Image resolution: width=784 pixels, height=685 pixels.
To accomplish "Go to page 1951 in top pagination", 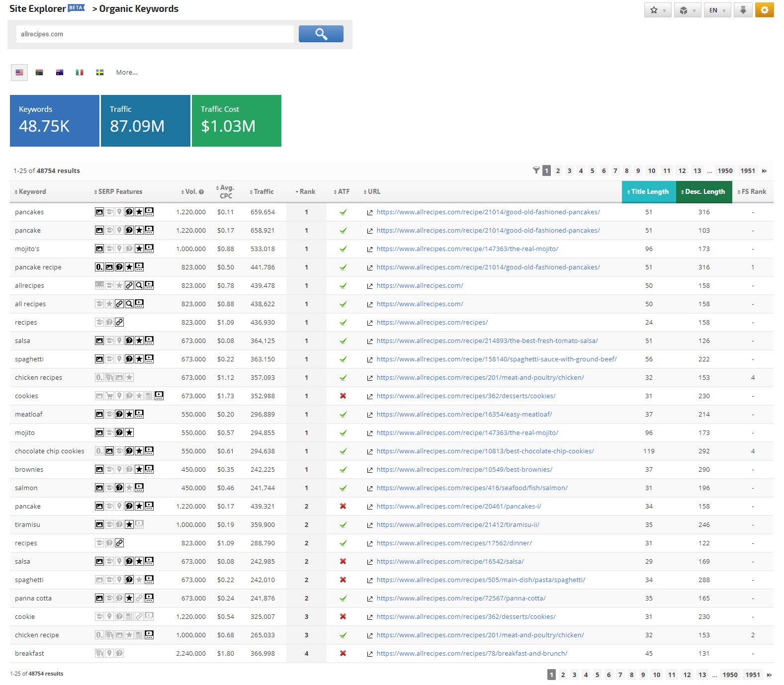I will 747,171.
